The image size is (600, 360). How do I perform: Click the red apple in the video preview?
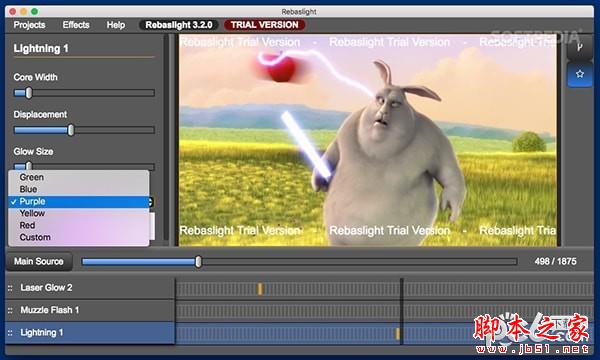(281, 68)
